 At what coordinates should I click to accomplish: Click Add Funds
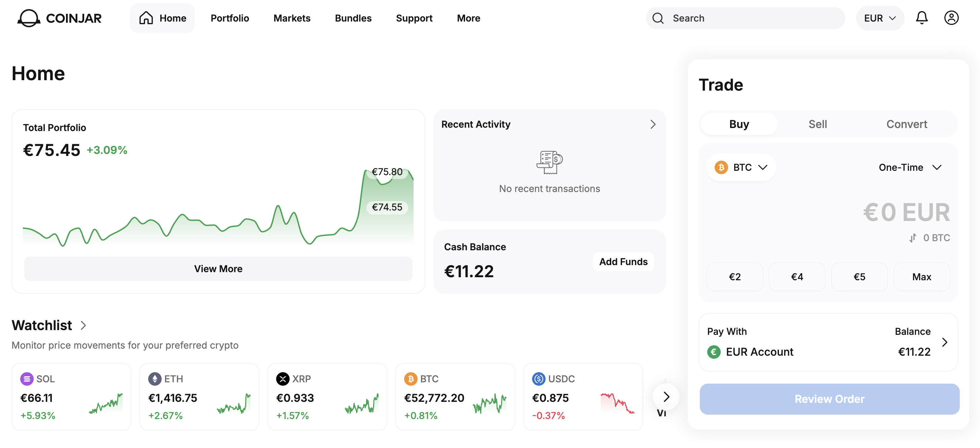[x=623, y=262]
